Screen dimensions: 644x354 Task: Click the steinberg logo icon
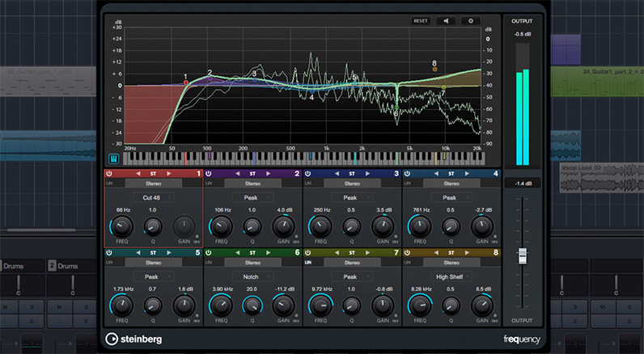pyautogui.click(x=112, y=339)
